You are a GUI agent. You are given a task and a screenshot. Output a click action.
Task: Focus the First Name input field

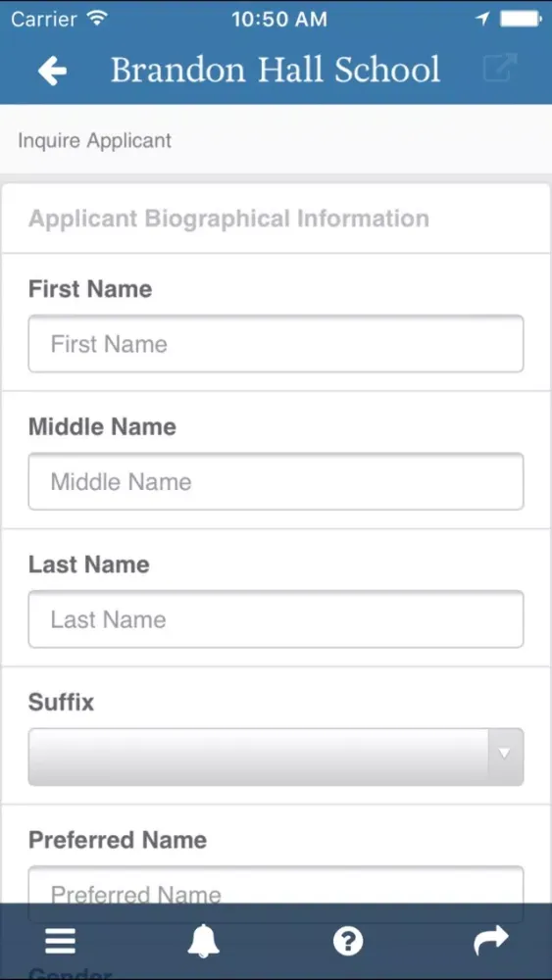tap(276, 344)
